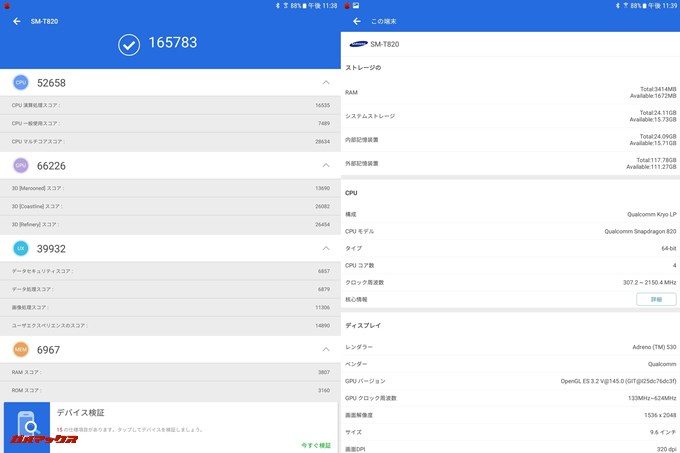Tap the checkmark icon beside total score 165783
The image size is (680, 453).
point(129,45)
